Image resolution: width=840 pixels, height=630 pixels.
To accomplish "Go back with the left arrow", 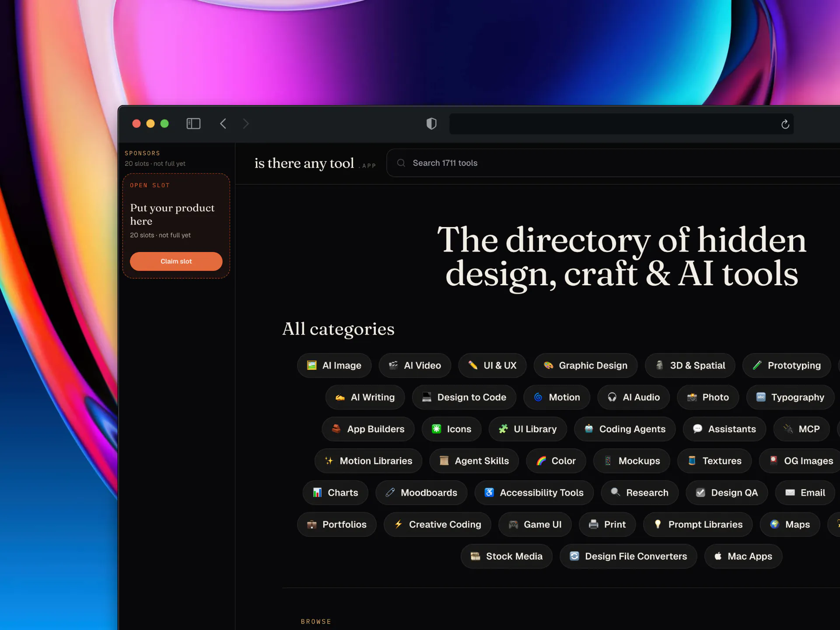I will point(223,124).
